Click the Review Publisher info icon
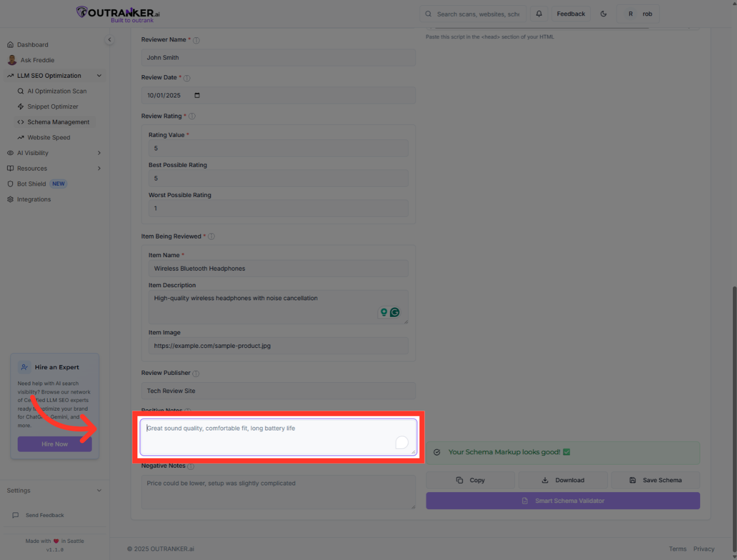Screen dimensions: 737x560 click(196, 374)
